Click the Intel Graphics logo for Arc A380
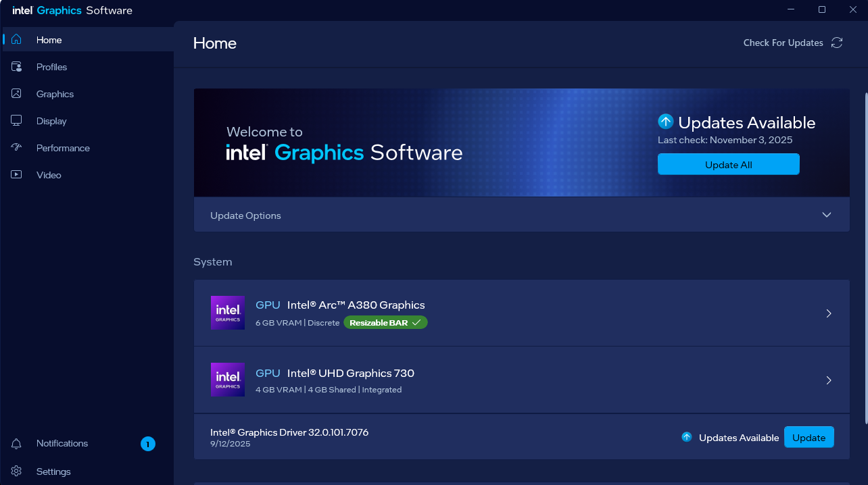The width and height of the screenshot is (868, 485). pos(228,313)
